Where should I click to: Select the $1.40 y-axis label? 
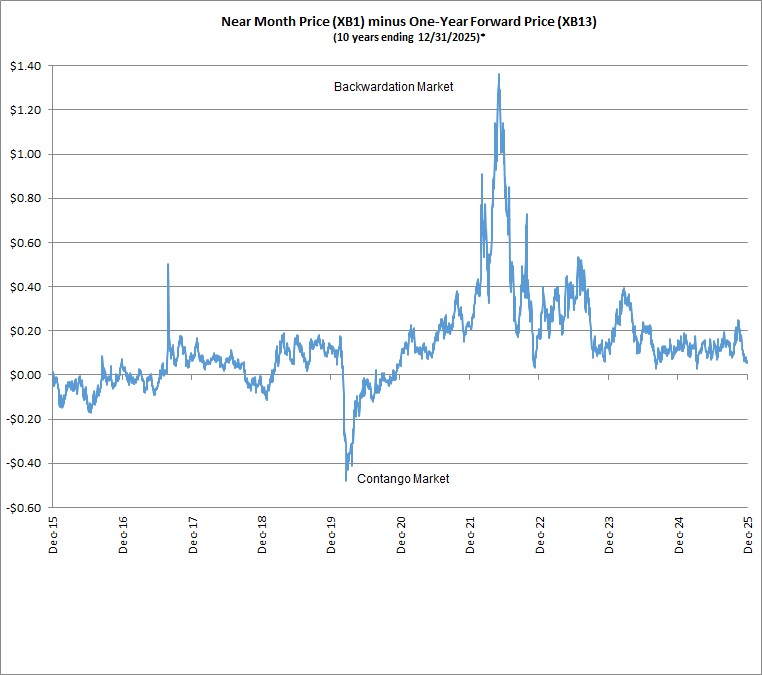[x=26, y=66]
